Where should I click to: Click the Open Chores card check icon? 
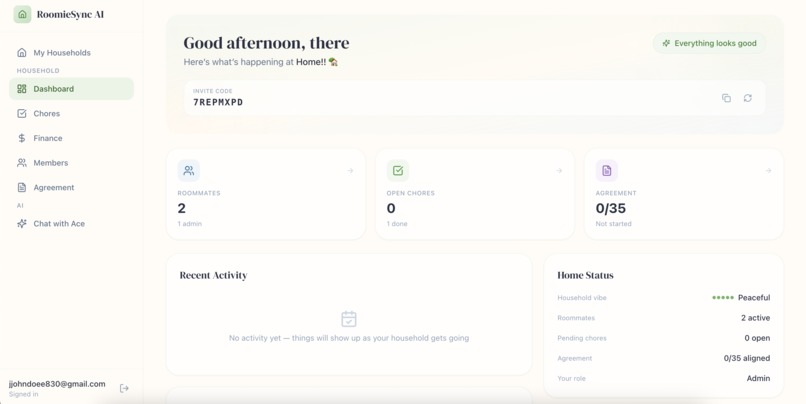click(x=398, y=171)
